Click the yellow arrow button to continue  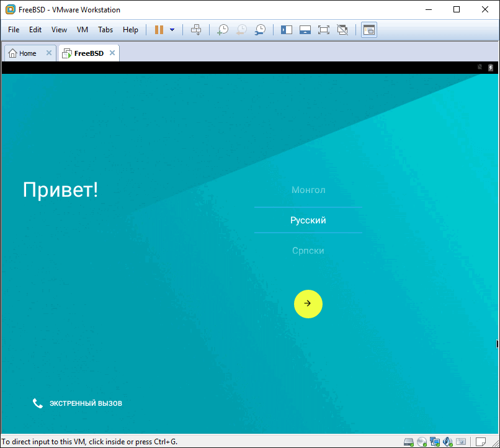click(x=308, y=304)
